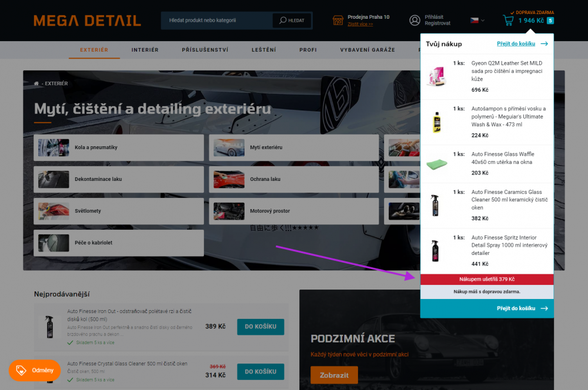Click 'Nákup máš s dopravou zdarma' notice
Image resolution: width=588 pixels, height=390 pixels.
tap(487, 291)
